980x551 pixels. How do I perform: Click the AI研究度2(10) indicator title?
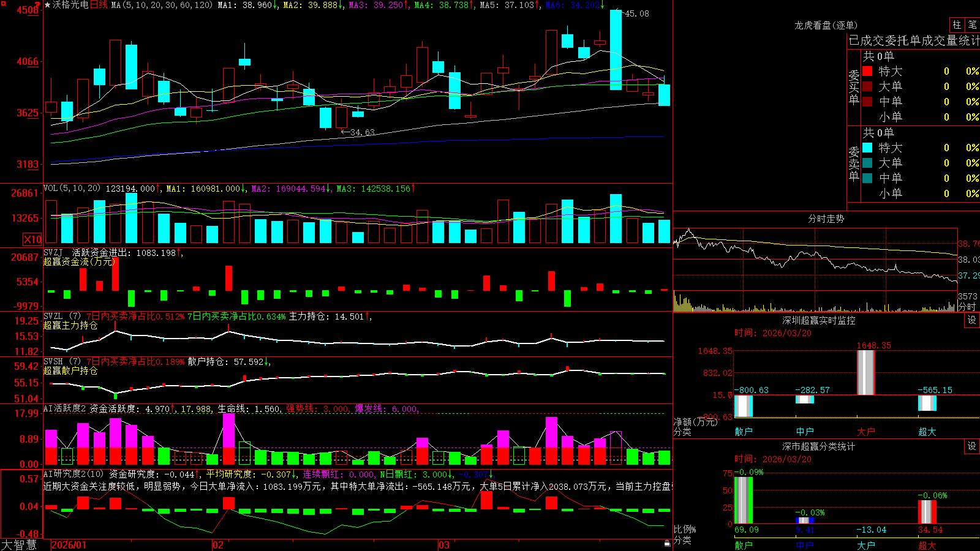click(74, 474)
